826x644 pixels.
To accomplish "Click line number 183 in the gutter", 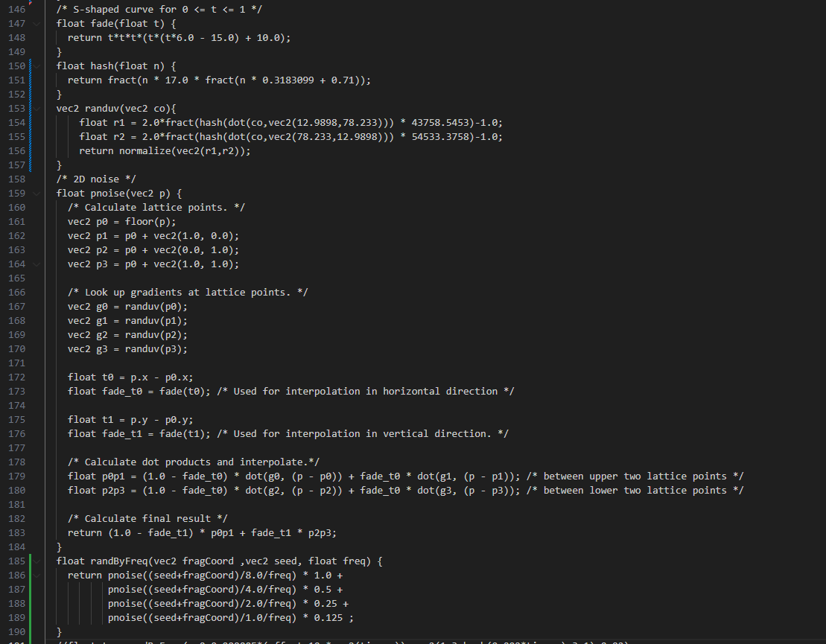I will [16, 533].
